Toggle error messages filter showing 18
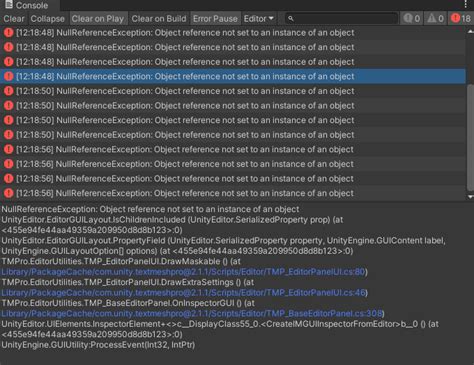The height and width of the screenshot is (365, 474). (461, 19)
